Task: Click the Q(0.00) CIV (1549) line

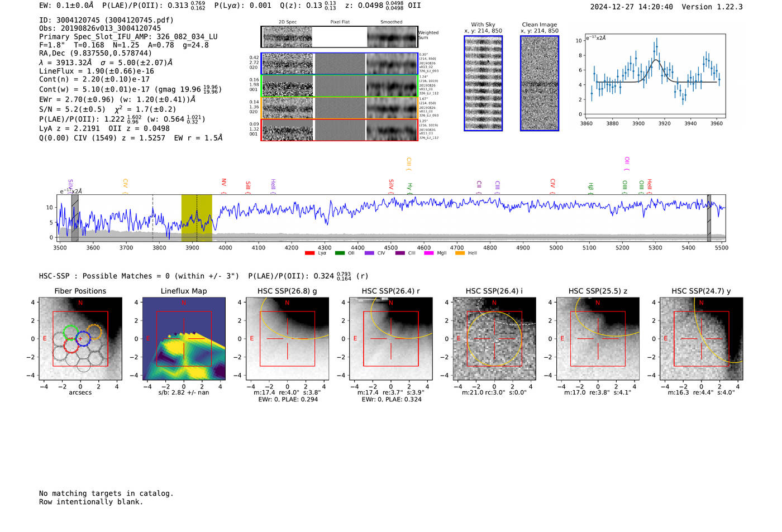Action: (131, 138)
